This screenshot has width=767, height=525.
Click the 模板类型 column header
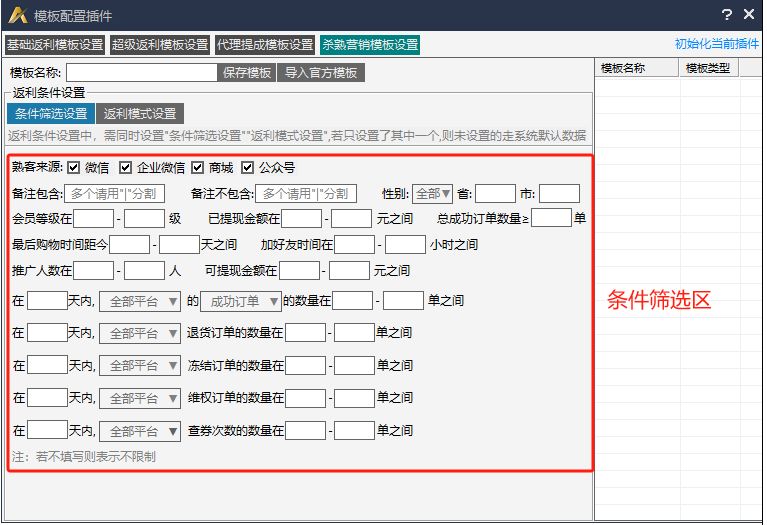pos(709,68)
